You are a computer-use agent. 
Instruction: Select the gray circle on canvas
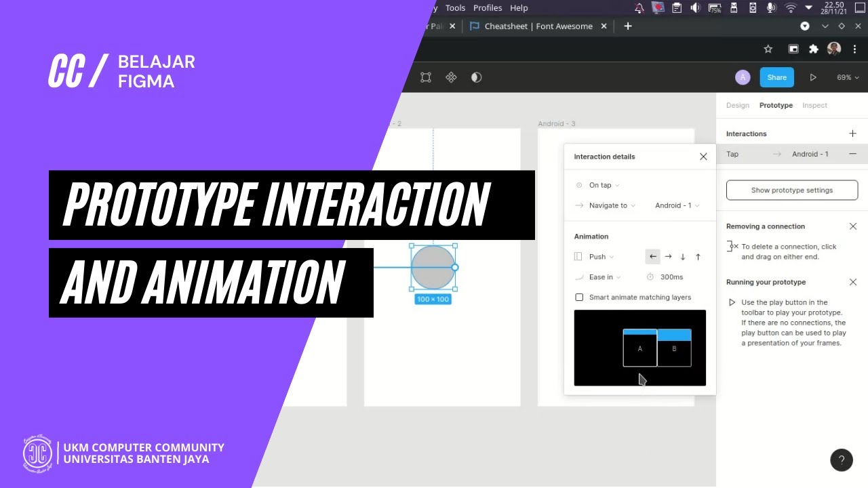(433, 267)
